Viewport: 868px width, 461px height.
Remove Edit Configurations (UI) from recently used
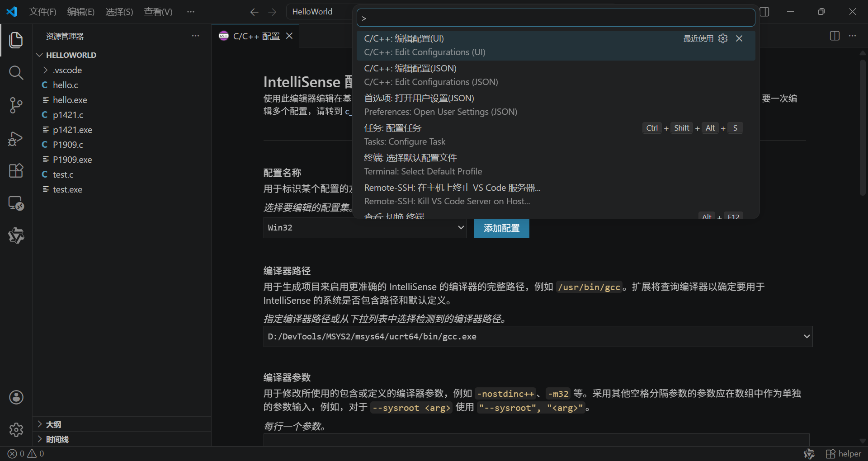(x=739, y=38)
